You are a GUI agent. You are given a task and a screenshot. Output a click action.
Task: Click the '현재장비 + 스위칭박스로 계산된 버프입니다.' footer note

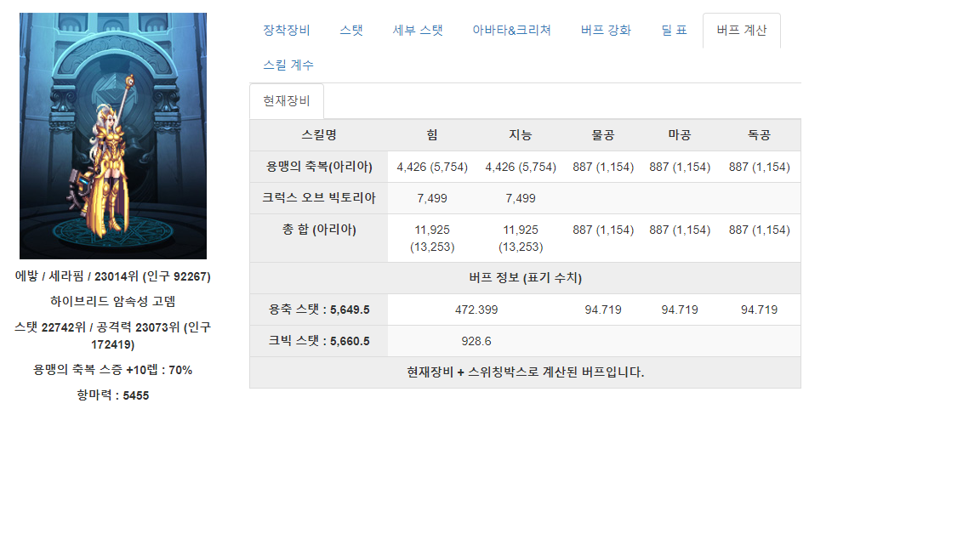pos(526,372)
